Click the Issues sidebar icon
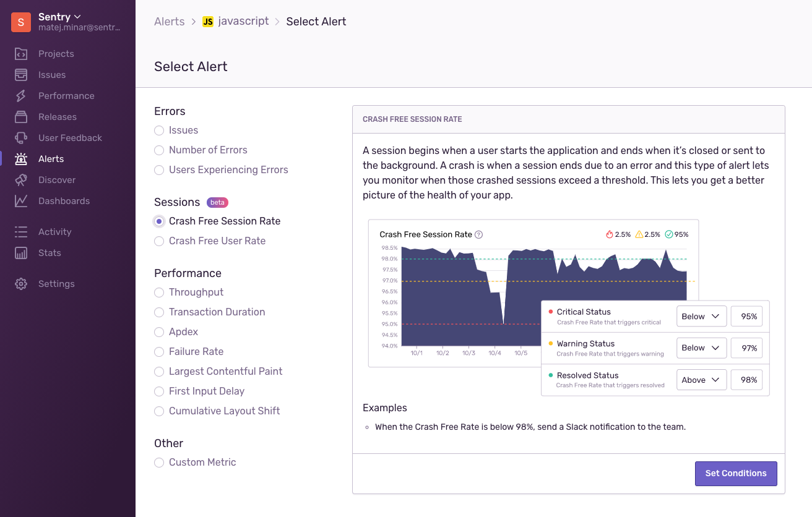Viewport: 812px width, 517px height. point(21,75)
